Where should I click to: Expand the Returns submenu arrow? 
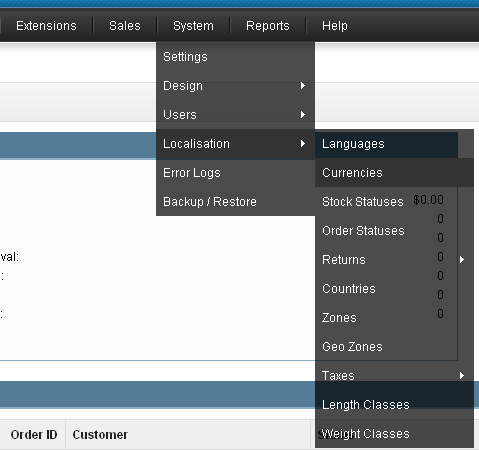click(x=462, y=260)
